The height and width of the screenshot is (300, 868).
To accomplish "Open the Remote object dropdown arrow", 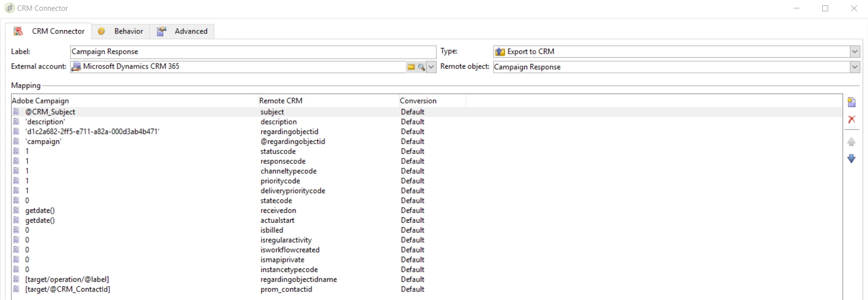I will [x=855, y=67].
